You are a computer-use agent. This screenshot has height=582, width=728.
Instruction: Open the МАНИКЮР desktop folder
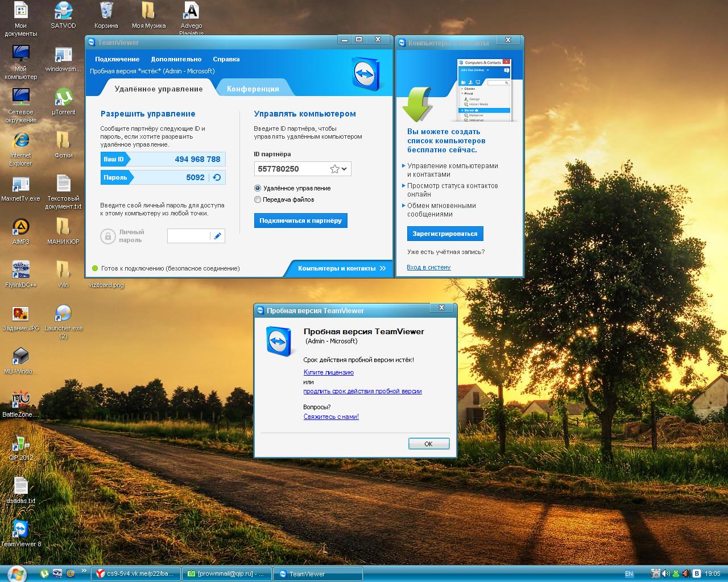(63, 232)
